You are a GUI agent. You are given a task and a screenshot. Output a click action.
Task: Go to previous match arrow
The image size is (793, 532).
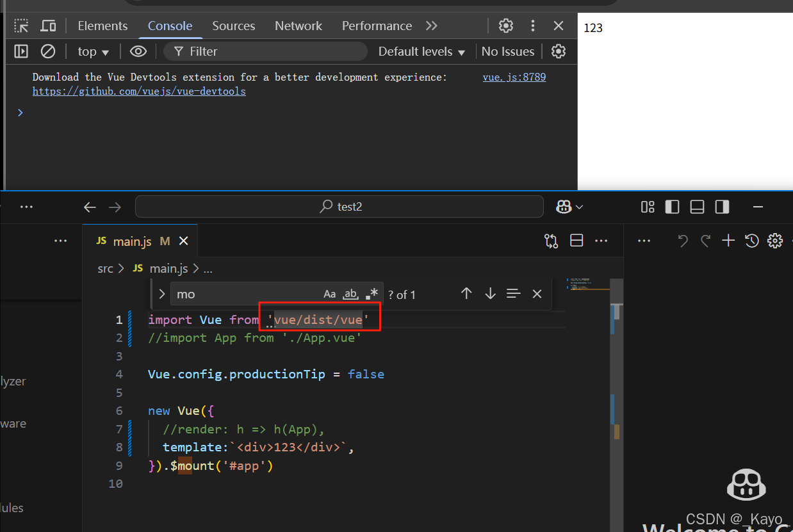click(x=466, y=293)
